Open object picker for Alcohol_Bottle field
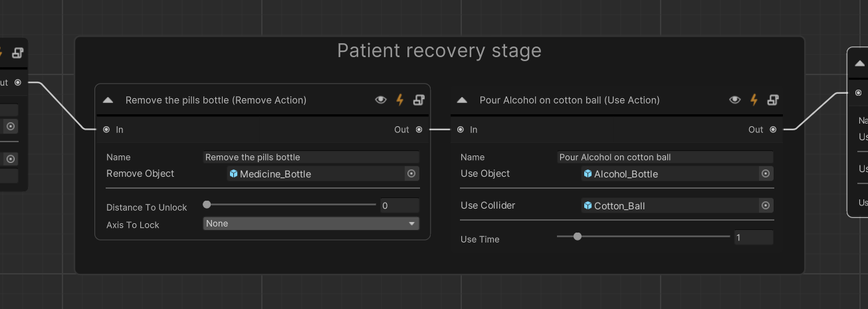This screenshot has width=868, height=309. click(766, 173)
